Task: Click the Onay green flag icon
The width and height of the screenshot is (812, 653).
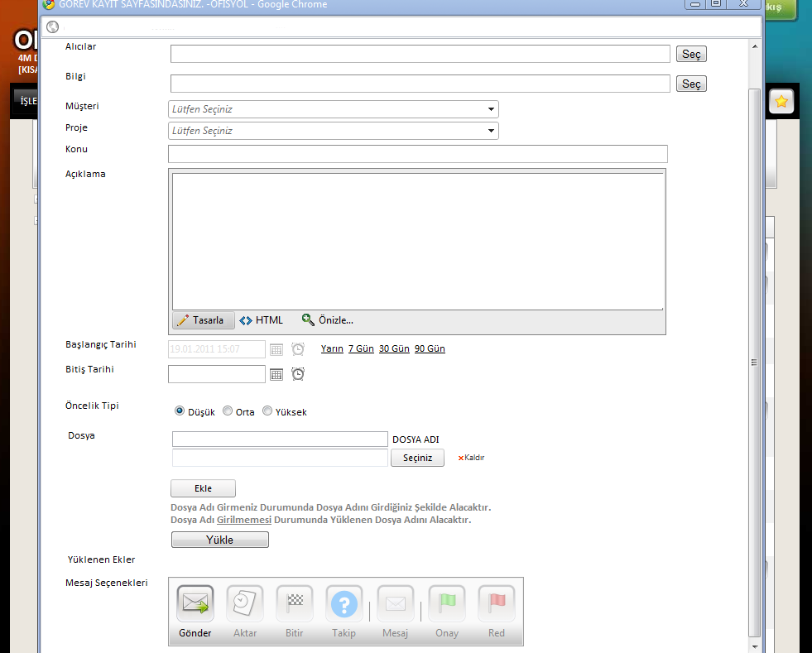Action: point(447,604)
